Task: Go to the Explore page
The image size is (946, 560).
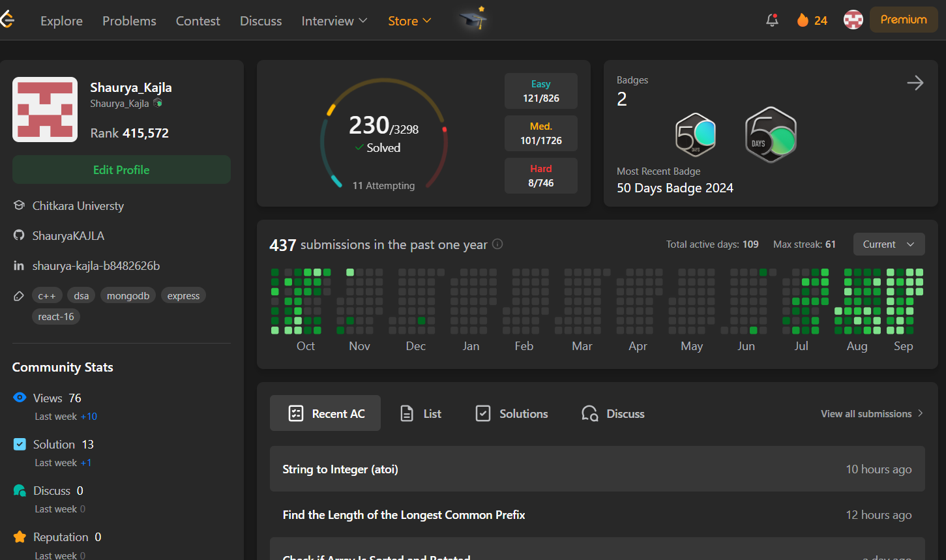Action: coord(61,21)
